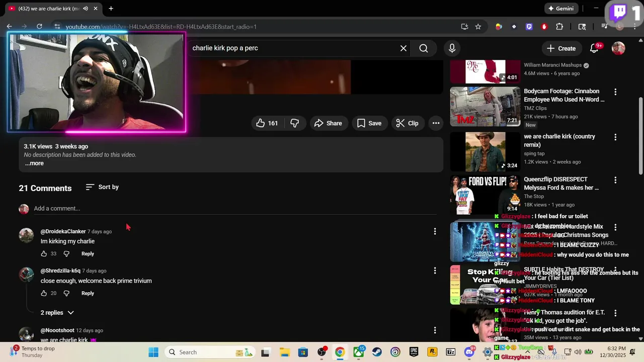
Task: Dislike DroidekaClanker's comment
Action: 66,253
